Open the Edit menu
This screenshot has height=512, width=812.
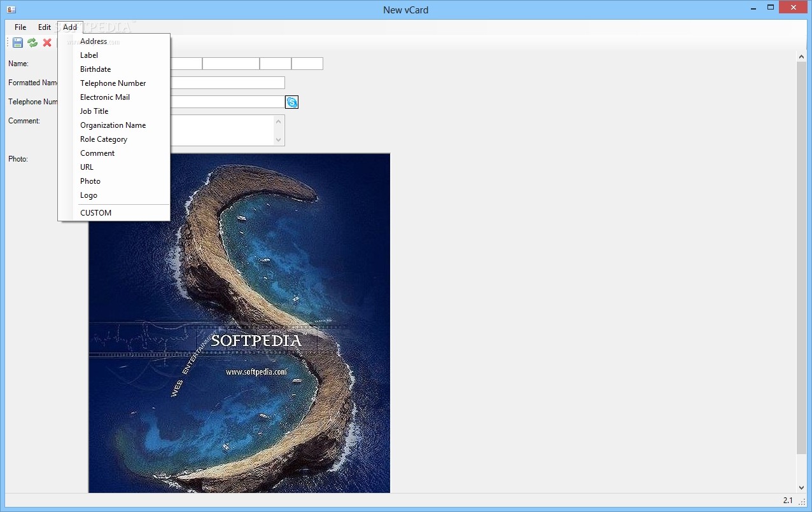pyautogui.click(x=45, y=27)
